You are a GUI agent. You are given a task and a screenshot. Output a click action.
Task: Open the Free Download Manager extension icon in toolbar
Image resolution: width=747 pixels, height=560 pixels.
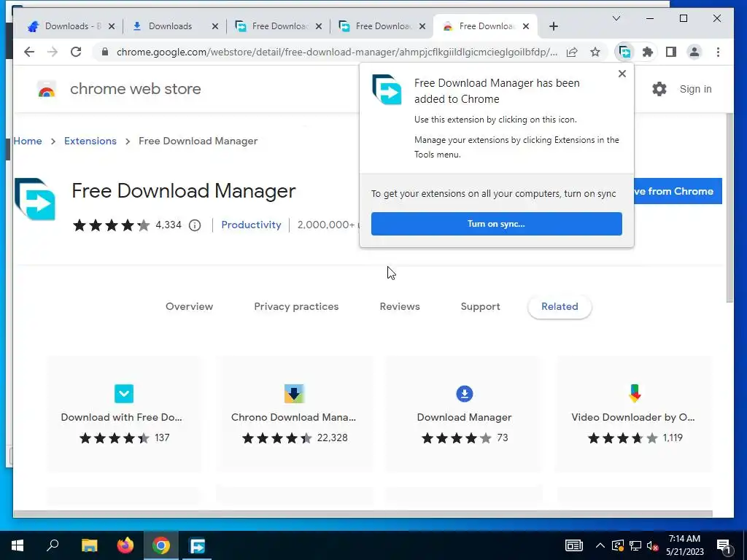click(624, 52)
